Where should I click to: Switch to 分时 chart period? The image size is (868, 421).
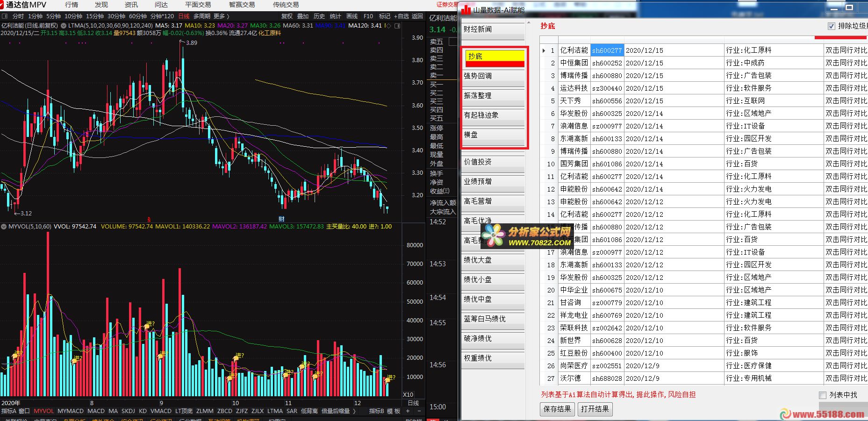click(18, 16)
